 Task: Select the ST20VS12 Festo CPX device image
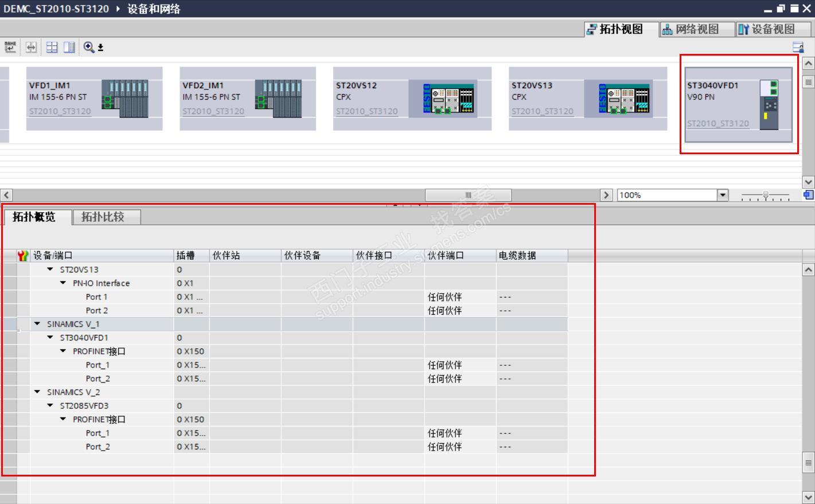pyautogui.click(x=450, y=99)
